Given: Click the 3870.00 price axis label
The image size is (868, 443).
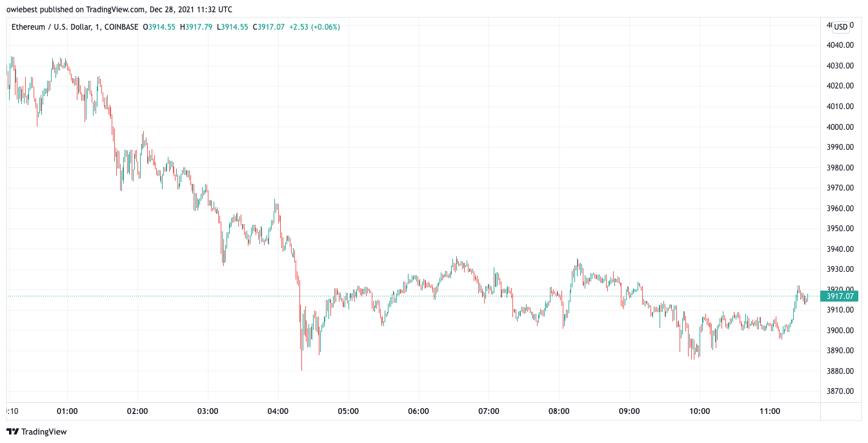Looking at the screenshot, I should click(840, 391).
